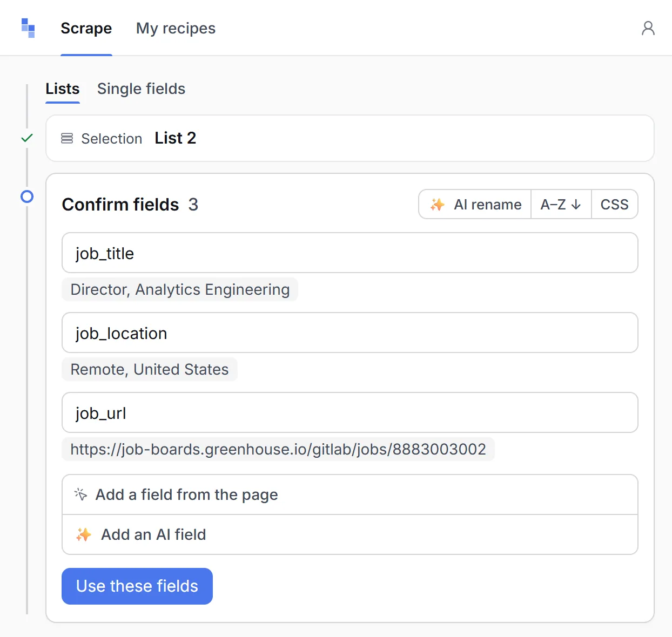This screenshot has height=637, width=672.
Task: Click Use these fields button
Action: (137, 586)
